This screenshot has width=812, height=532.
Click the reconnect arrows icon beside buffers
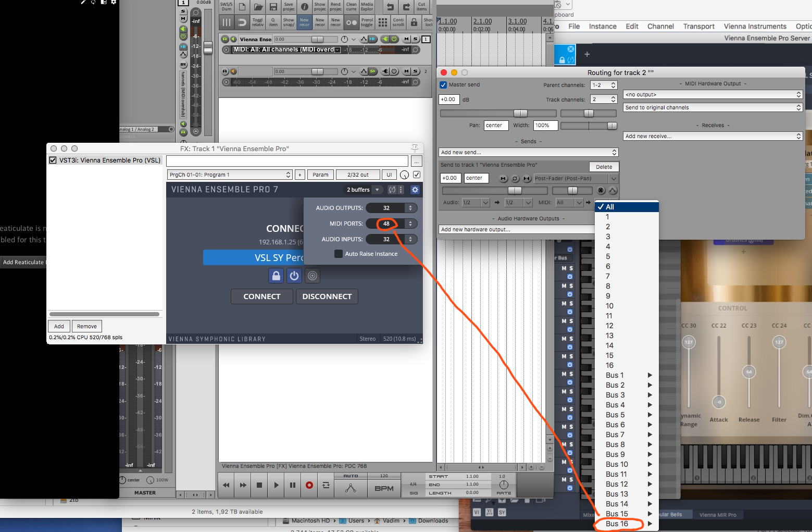[392, 190]
